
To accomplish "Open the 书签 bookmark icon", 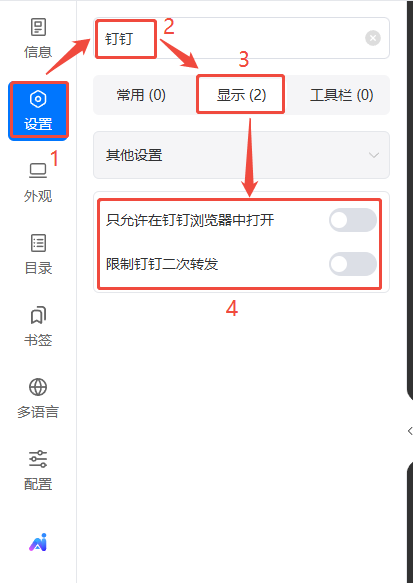I will pyautogui.click(x=38, y=315).
